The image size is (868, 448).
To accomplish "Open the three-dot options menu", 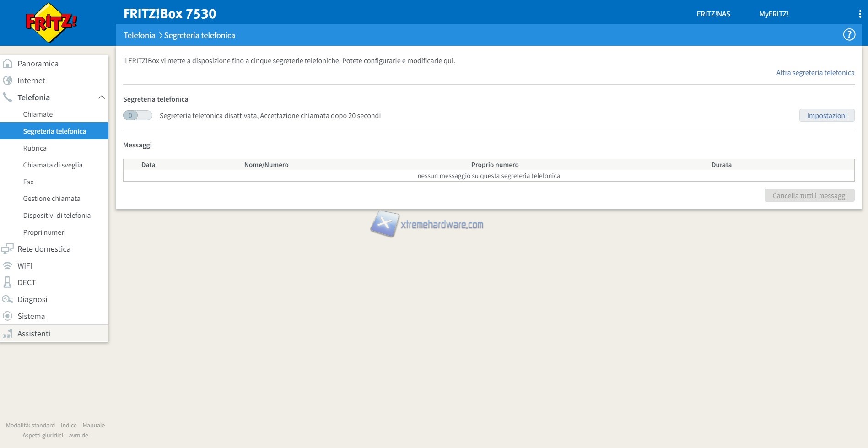I will [x=860, y=14].
